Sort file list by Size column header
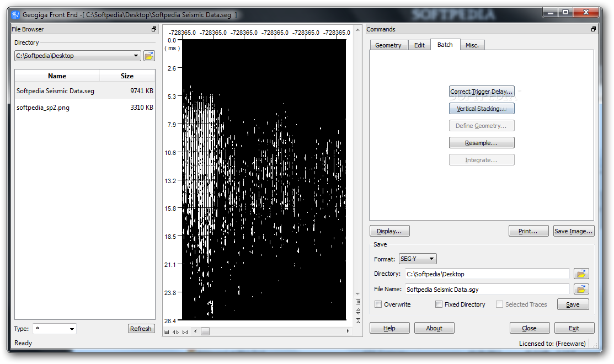The image size is (614, 364). tap(127, 76)
